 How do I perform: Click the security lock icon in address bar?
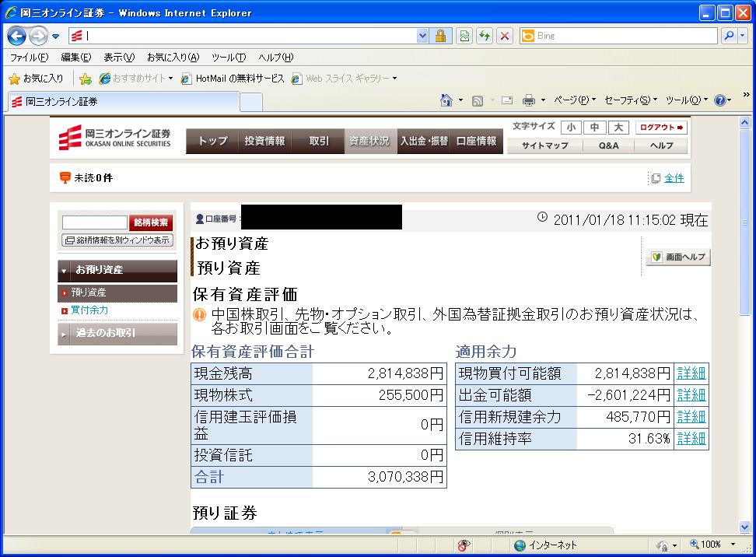[440, 36]
